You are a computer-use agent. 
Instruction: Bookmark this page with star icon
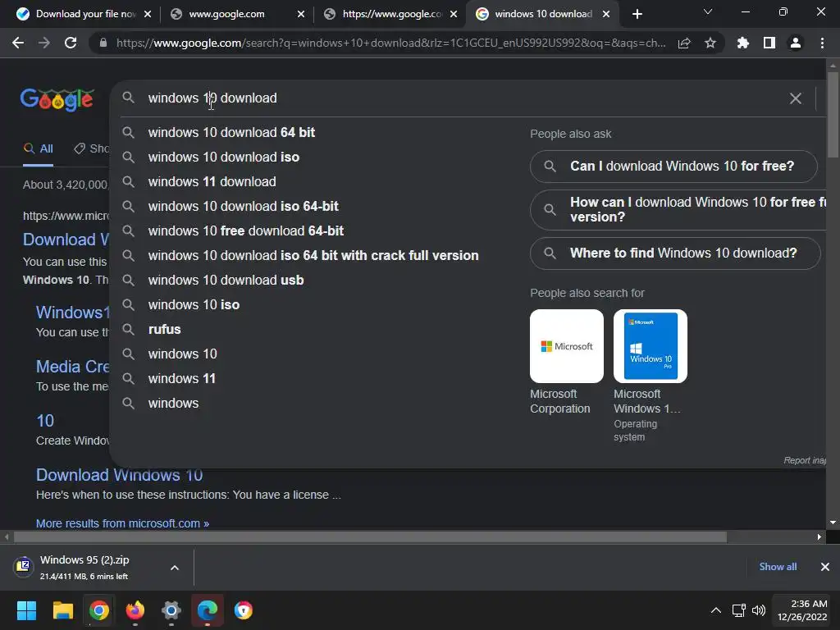coord(710,43)
